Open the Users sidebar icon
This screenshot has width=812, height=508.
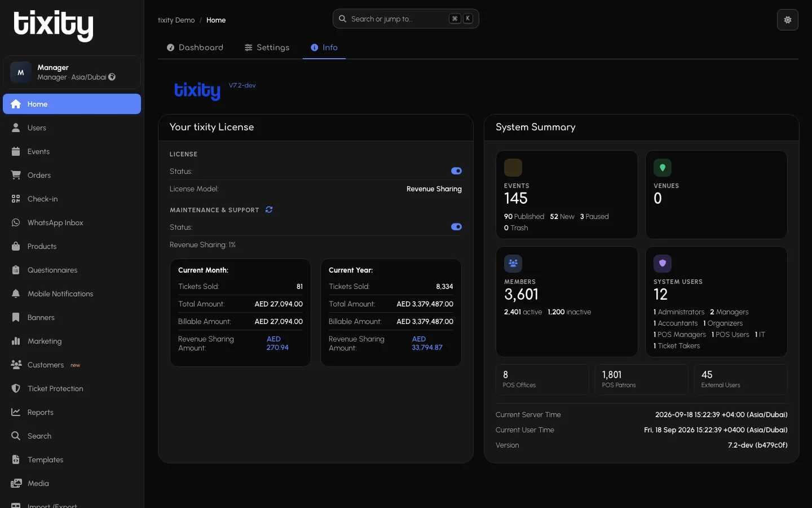[x=16, y=128]
